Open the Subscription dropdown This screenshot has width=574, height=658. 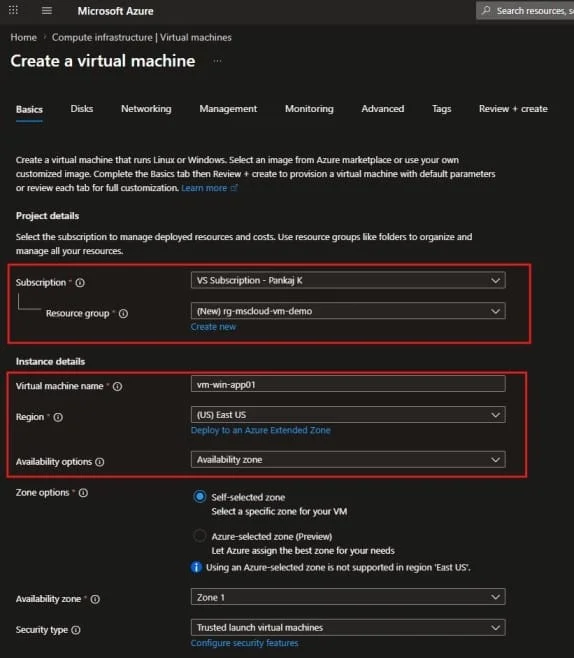[x=348, y=280]
